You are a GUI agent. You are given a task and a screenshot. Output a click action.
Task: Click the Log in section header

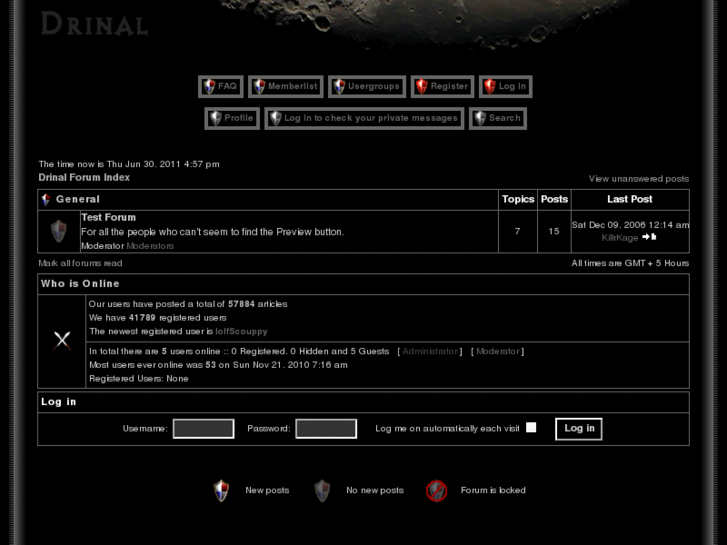pyautogui.click(x=58, y=402)
